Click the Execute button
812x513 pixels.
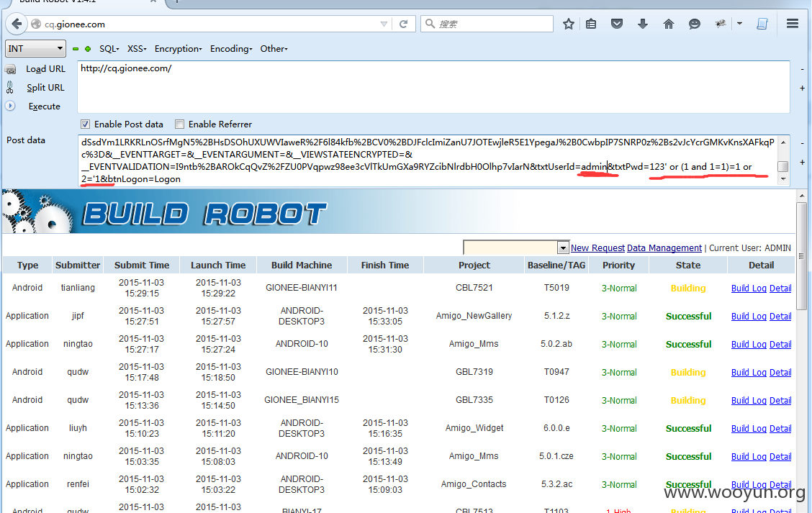tap(44, 106)
